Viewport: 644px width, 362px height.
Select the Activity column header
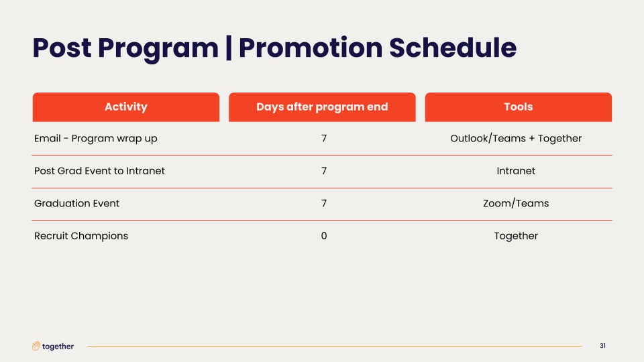coord(125,107)
